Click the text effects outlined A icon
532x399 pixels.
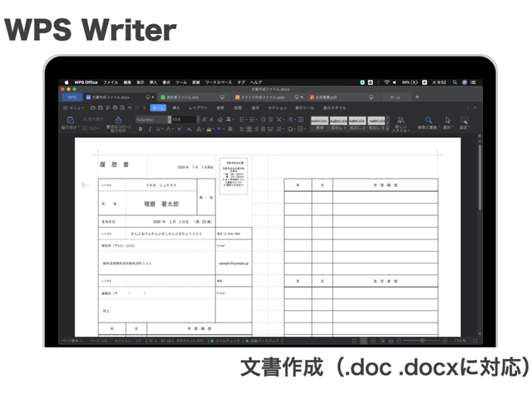click(199, 129)
